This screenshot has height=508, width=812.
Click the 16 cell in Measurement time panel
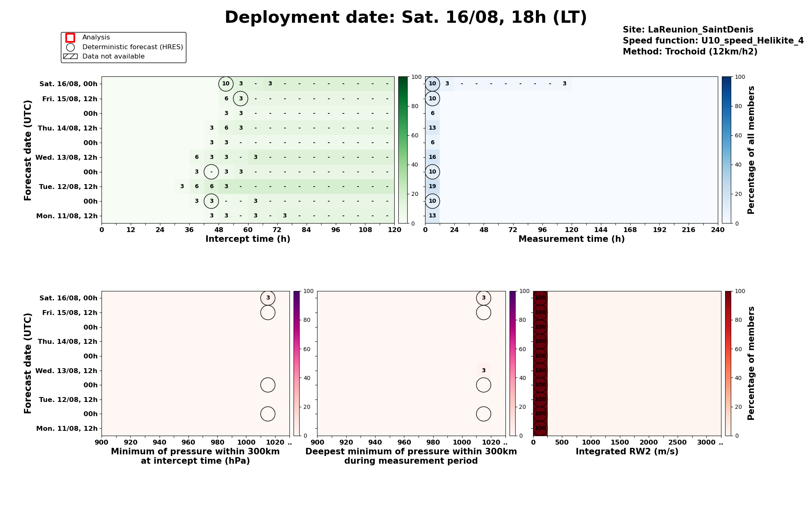[x=432, y=157]
